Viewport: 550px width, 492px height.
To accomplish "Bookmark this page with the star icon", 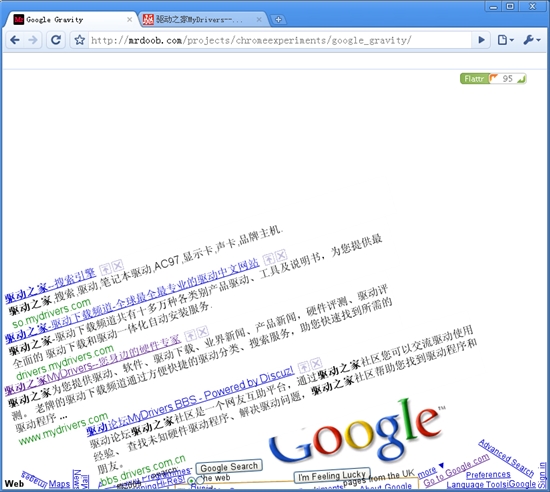I will point(80,40).
